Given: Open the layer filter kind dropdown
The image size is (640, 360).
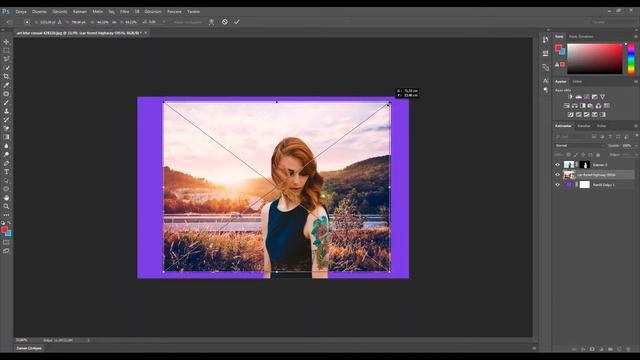Looking at the screenshot, I should 572,136.
